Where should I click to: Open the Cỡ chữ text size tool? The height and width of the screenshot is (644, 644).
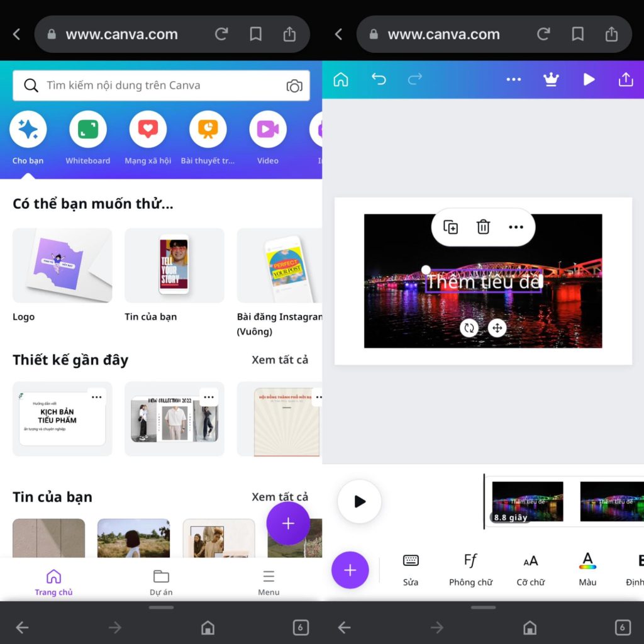pyautogui.click(x=530, y=569)
